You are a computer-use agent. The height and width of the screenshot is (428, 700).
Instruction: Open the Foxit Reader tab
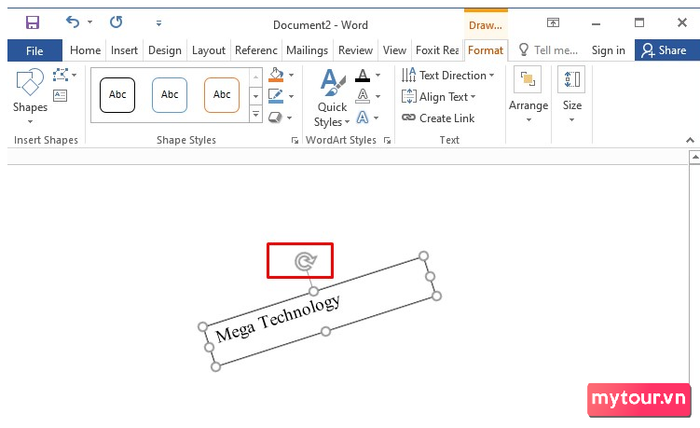437,50
